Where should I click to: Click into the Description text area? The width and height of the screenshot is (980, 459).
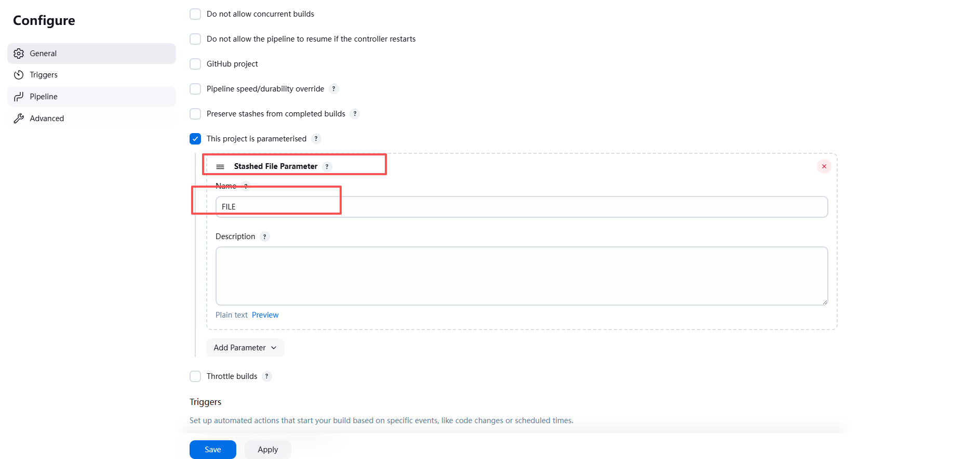tap(521, 276)
